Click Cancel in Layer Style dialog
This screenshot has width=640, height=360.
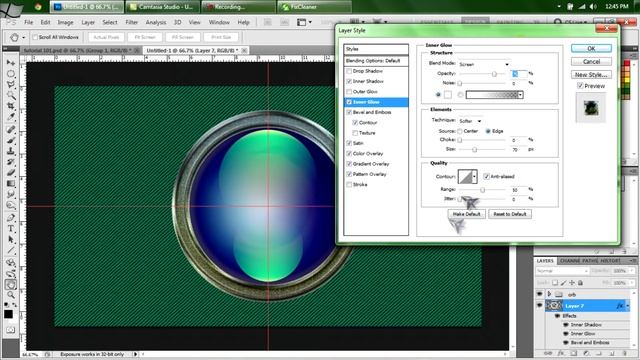(591, 61)
